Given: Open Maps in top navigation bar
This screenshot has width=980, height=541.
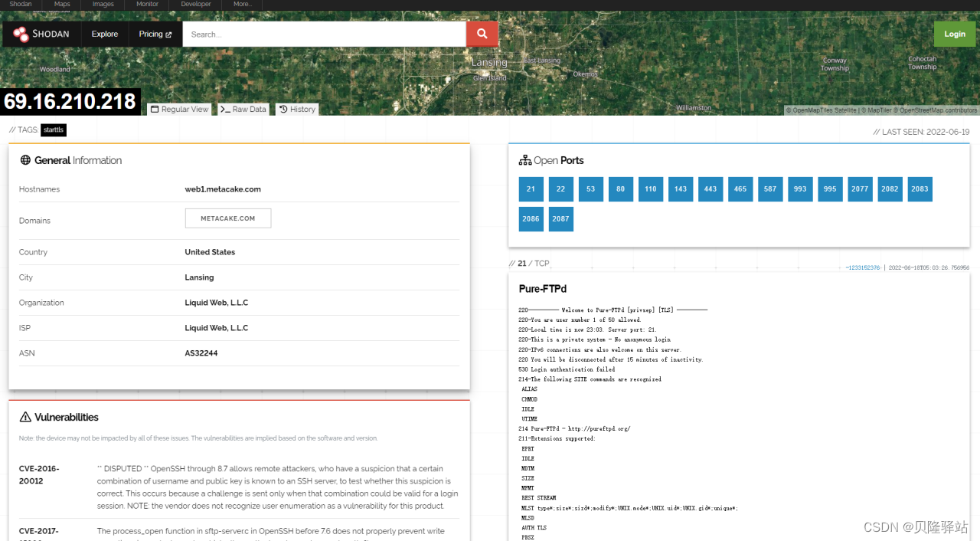Looking at the screenshot, I should pos(62,4).
